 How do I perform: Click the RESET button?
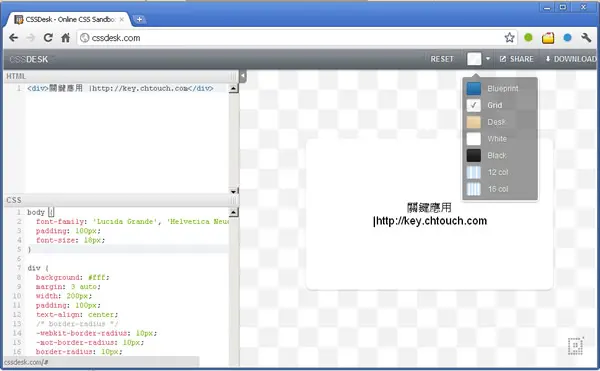[x=442, y=59]
